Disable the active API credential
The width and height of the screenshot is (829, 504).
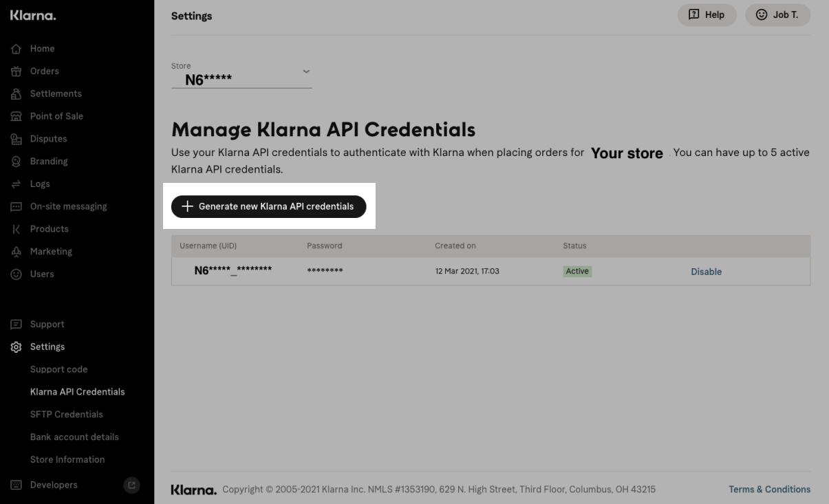pyautogui.click(x=706, y=272)
